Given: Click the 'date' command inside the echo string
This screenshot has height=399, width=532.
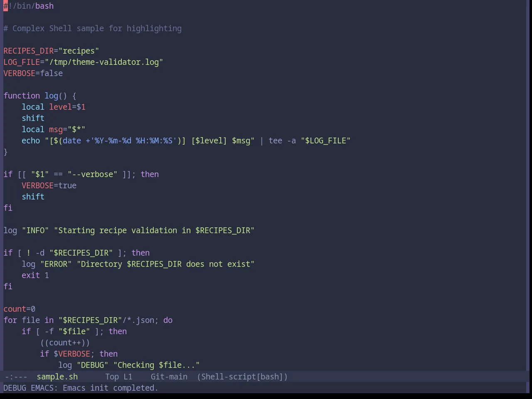Looking at the screenshot, I should 72,140.
